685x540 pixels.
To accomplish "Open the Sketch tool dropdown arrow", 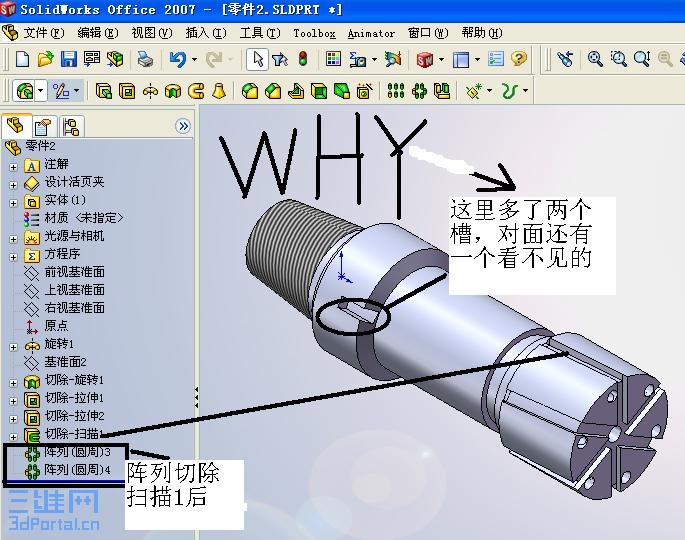I will pos(76,91).
